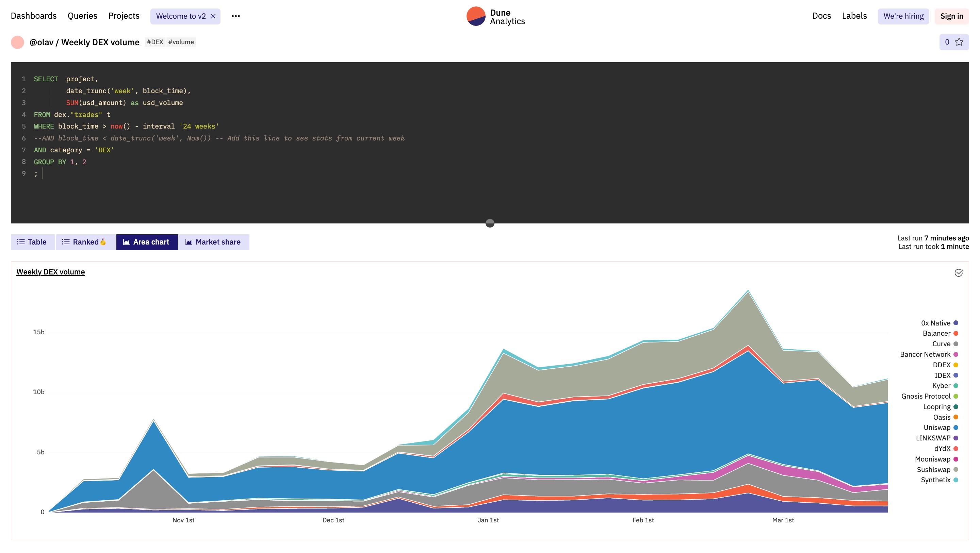Open Queries page
The height and width of the screenshot is (553, 980).
pos(82,16)
